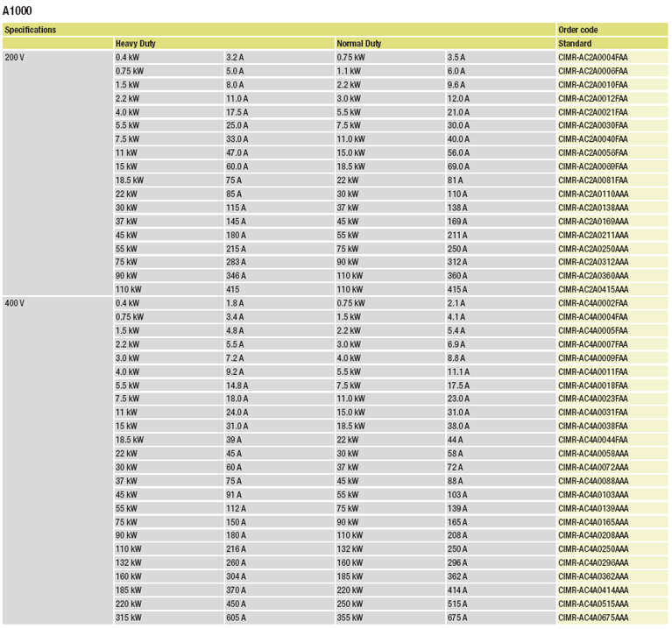Select the 400 V voltage group cell
The width and height of the screenshot is (672, 629).
point(16,303)
